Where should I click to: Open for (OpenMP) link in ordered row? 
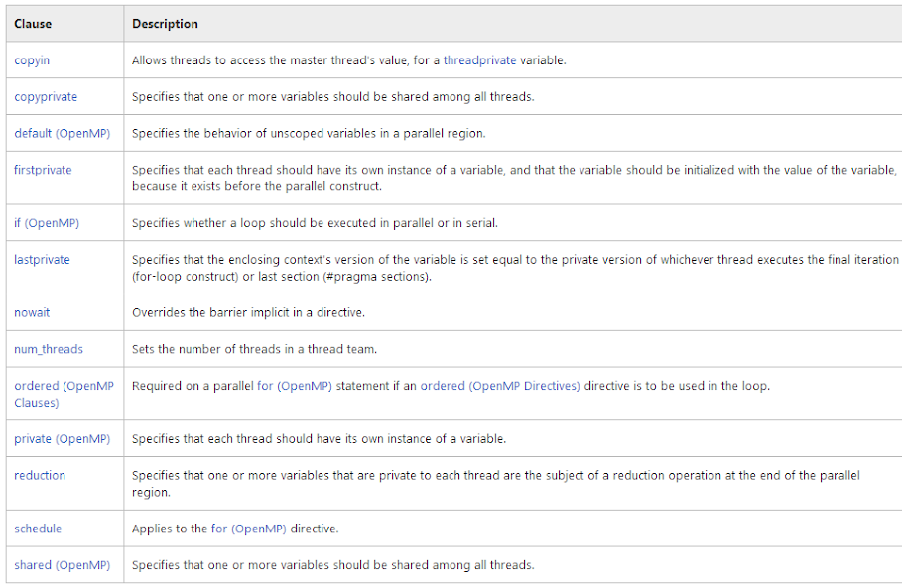pos(295,386)
